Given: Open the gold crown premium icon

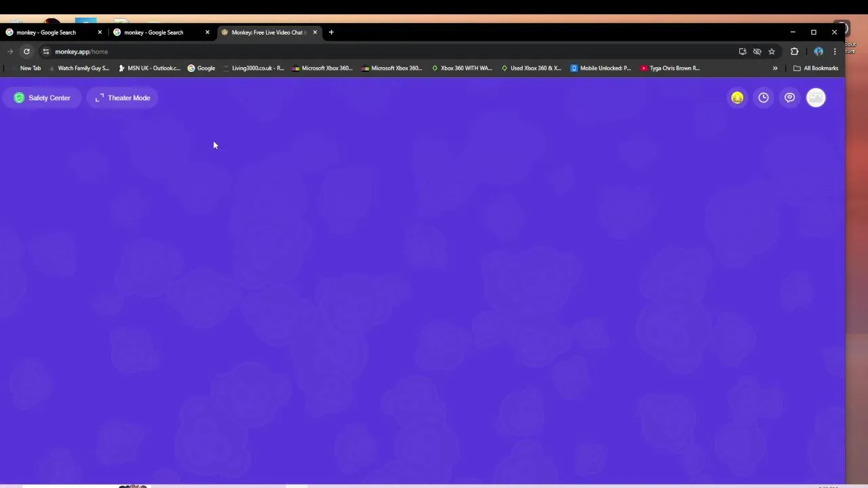Looking at the screenshot, I should point(737,98).
